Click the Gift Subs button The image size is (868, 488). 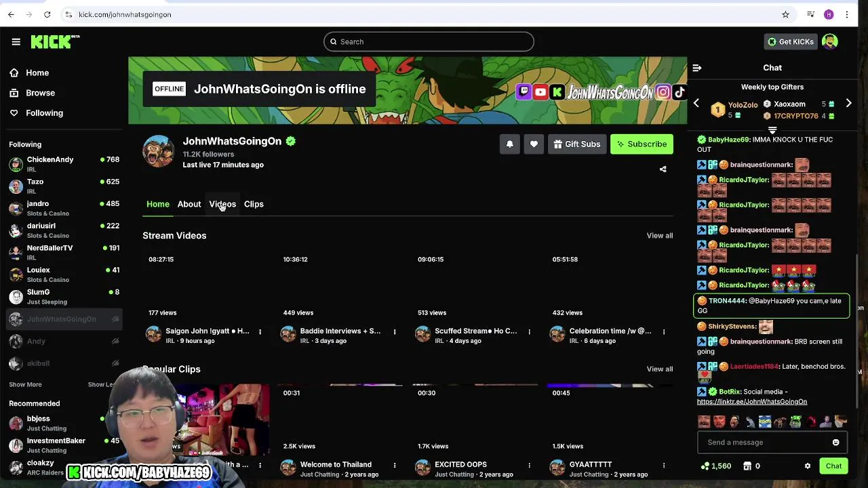[577, 144]
